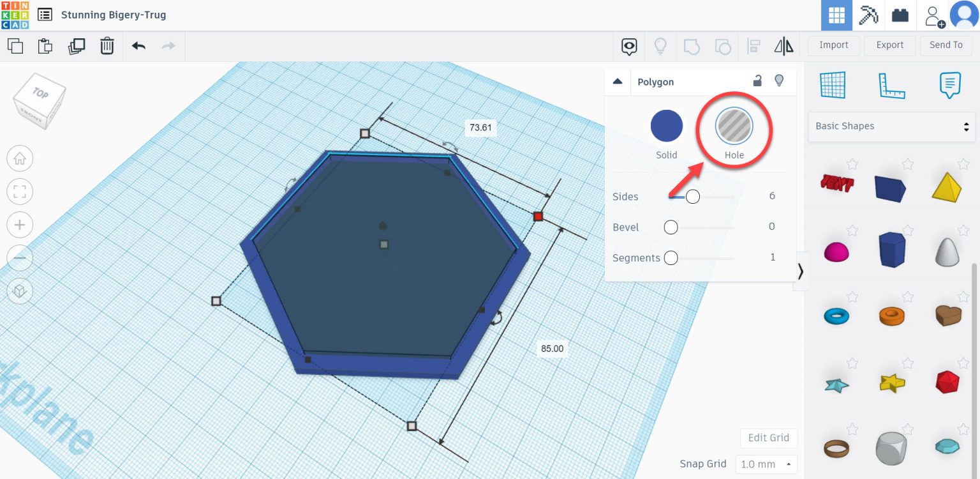The image size is (980, 479).
Task: Open the Snap Grid value dropdown
Action: tap(767, 464)
